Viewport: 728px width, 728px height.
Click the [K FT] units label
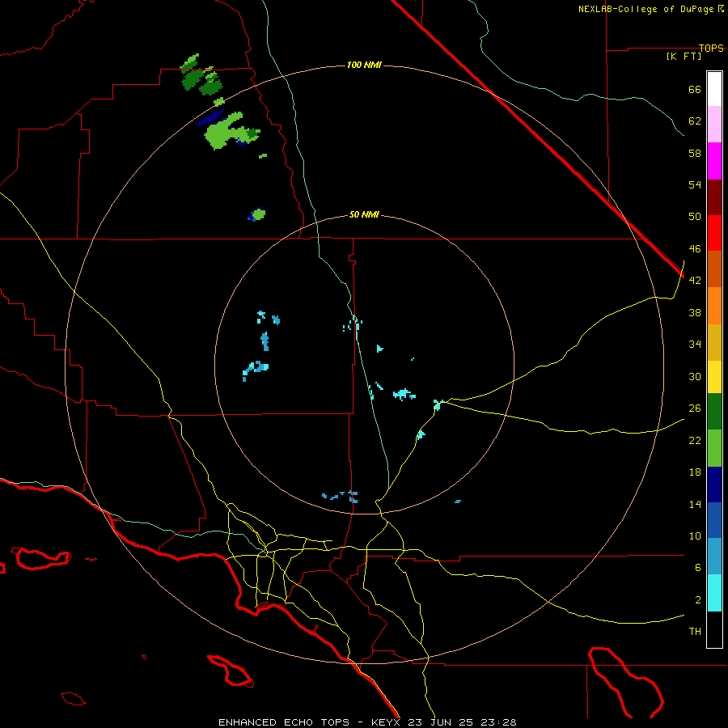684,57
